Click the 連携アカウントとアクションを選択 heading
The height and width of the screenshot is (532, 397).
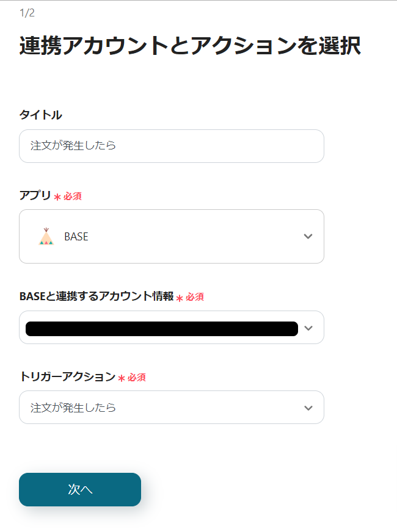189,46
